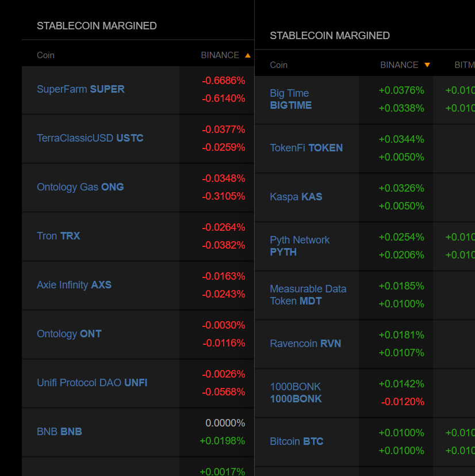Open 1000BONK coin link

(x=296, y=393)
